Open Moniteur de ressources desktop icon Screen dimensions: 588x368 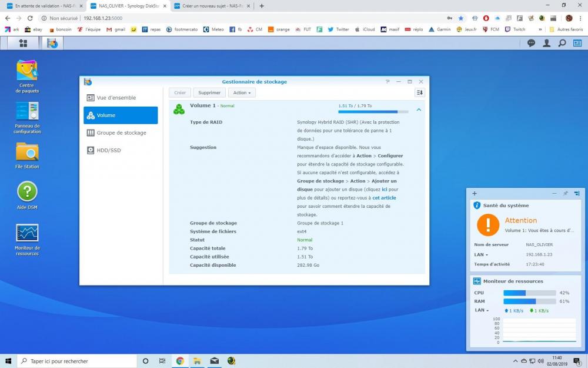pyautogui.click(x=27, y=233)
